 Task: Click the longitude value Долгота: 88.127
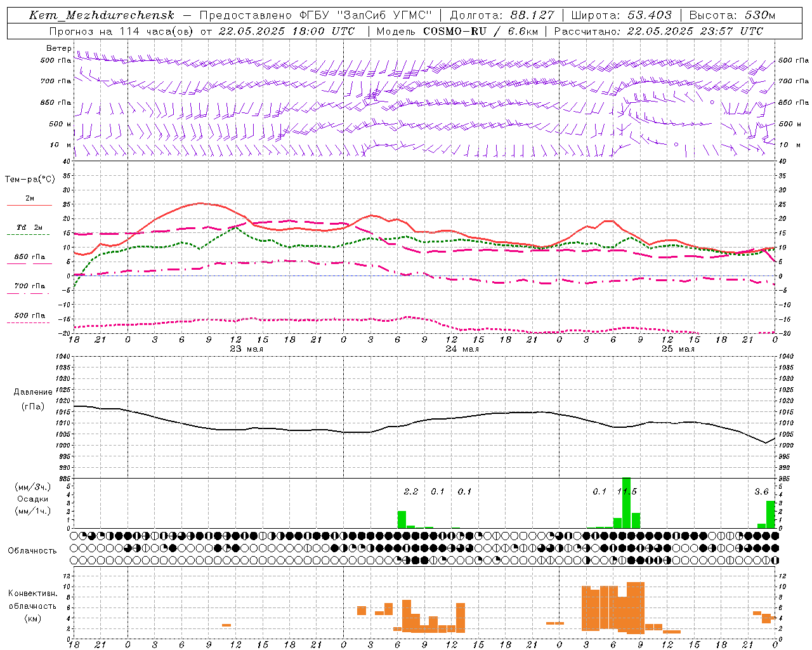click(x=502, y=15)
